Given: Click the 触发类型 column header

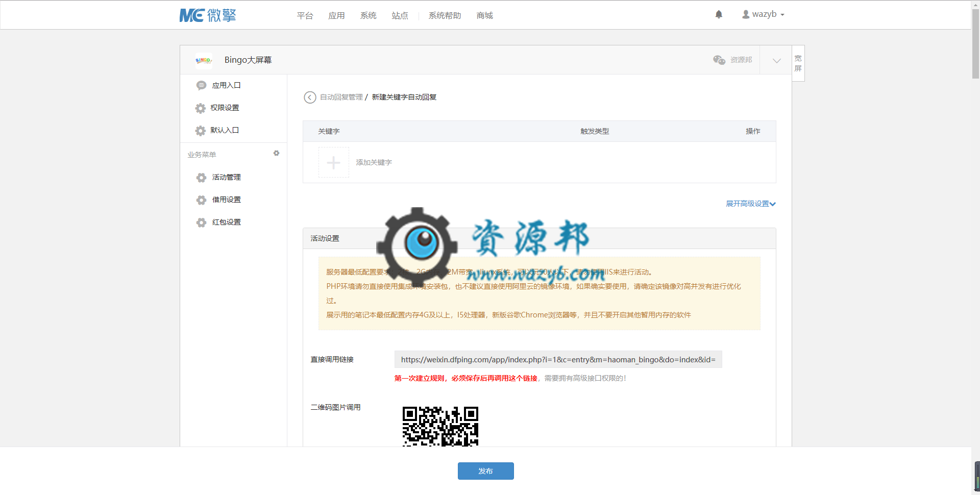Looking at the screenshot, I should click(x=595, y=131).
